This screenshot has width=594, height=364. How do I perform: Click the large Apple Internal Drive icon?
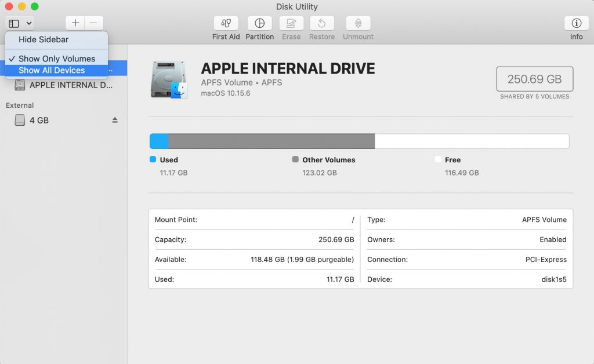coord(169,79)
